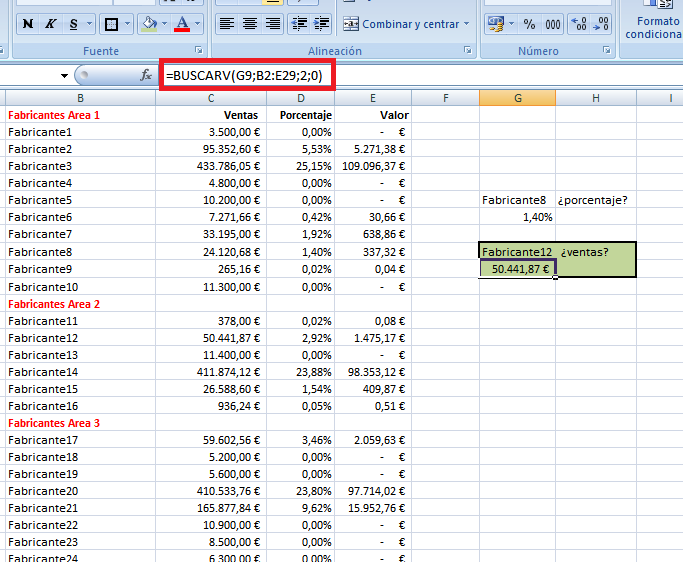Click the increase indent icon

point(321,23)
